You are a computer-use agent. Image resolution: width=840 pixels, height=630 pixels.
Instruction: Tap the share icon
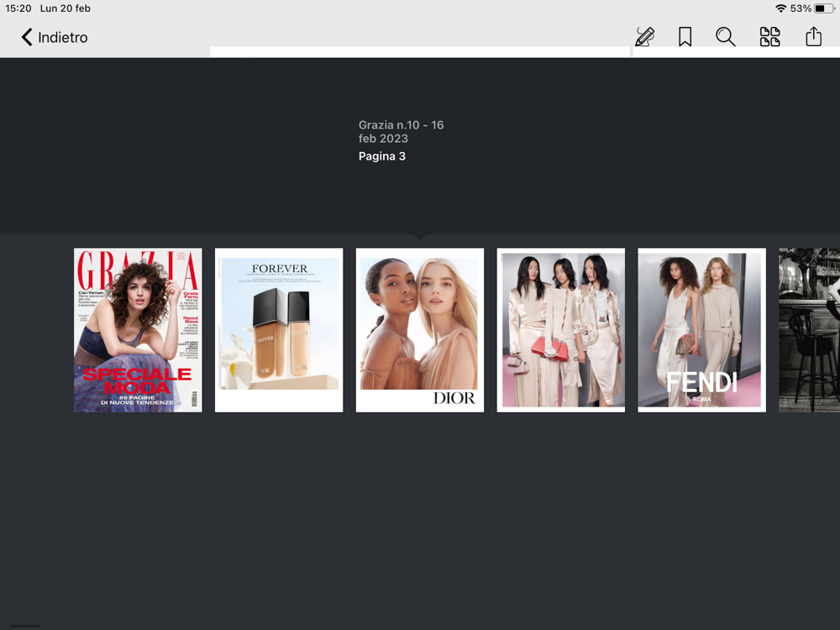814,36
